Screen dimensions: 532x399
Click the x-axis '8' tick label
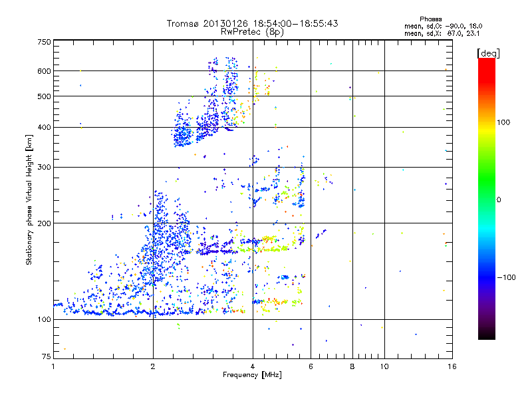tap(352, 366)
